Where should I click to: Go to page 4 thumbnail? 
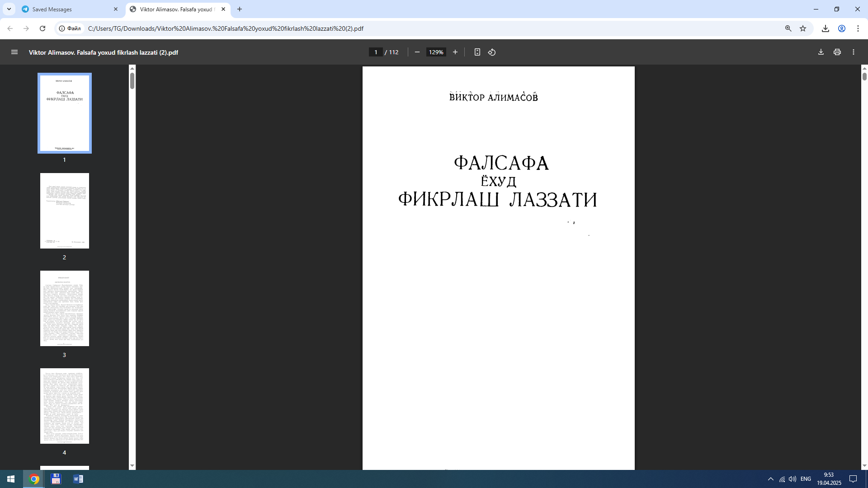pos(65,406)
